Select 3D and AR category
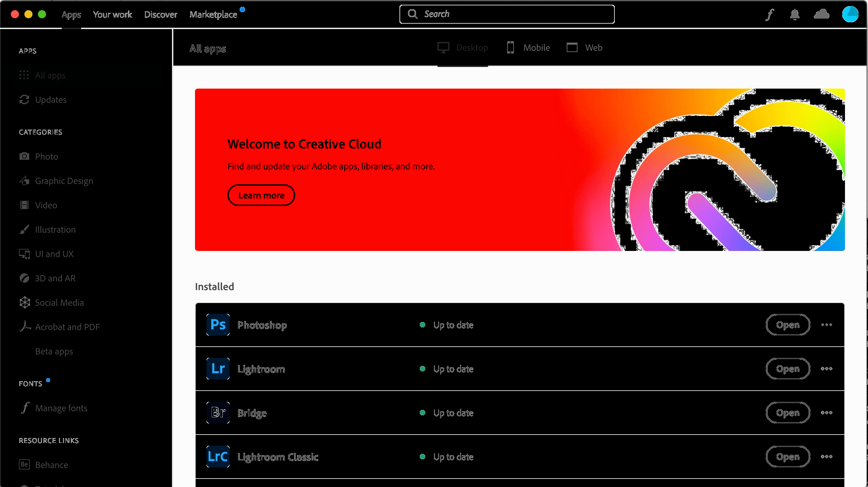 [55, 278]
